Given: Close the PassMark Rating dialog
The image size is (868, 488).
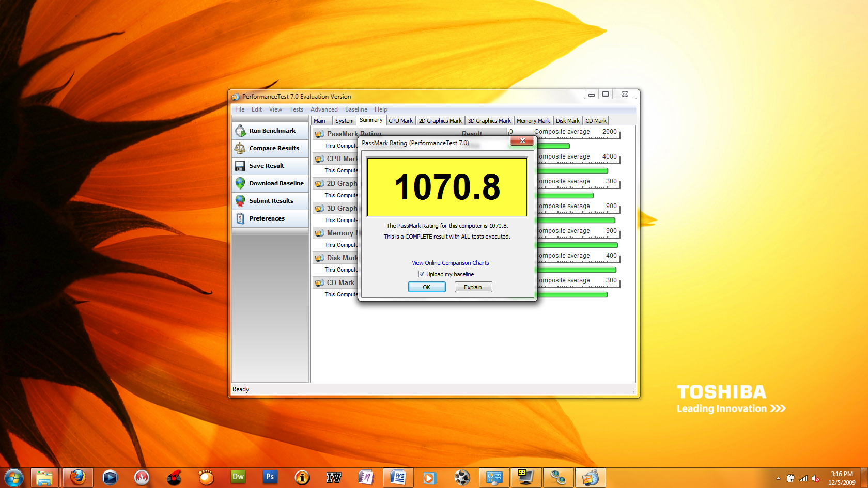Looking at the screenshot, I should point(522,140).
